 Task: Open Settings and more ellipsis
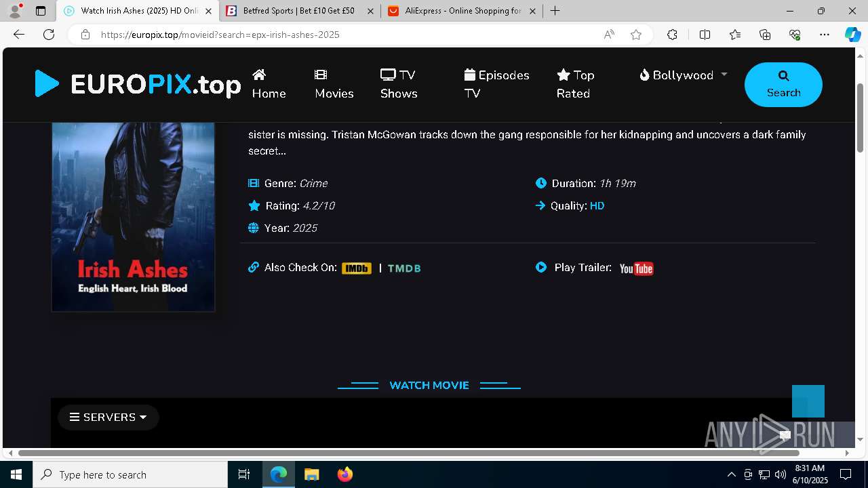click(825, 35)
